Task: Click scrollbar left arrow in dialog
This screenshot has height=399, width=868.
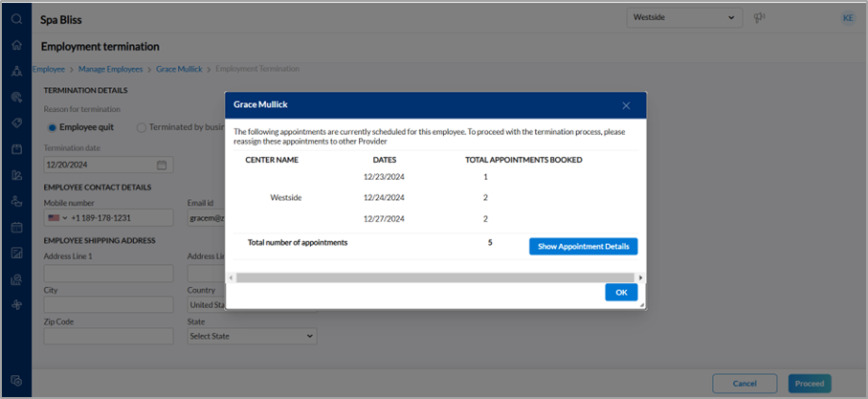Action: pyautogui.click(x=231, y=277)
